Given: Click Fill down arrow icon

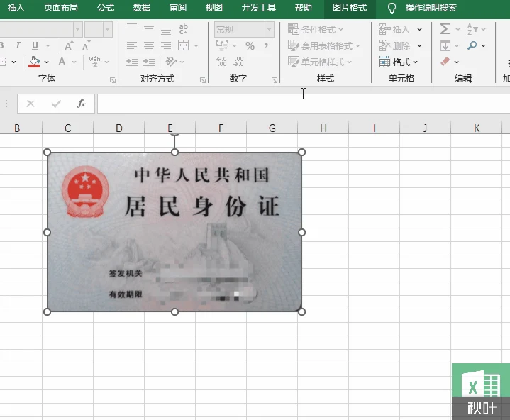Looking at the screenshot, I should [445, 45].
